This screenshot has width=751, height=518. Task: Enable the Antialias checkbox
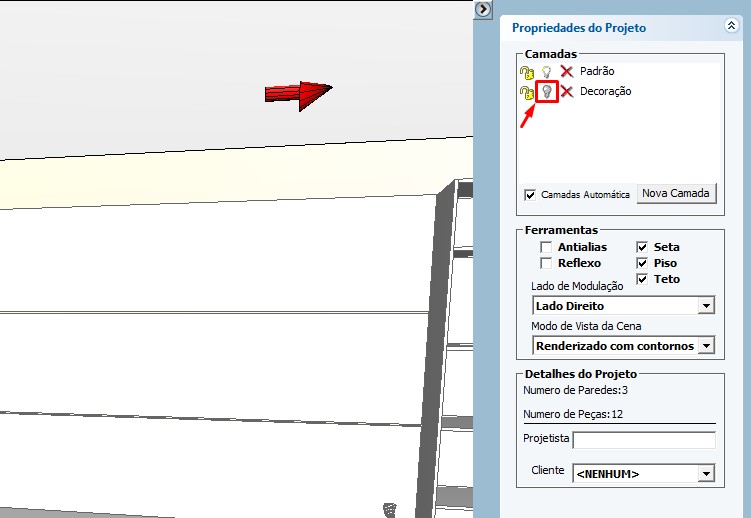pyautogui.click(x=546, y=247)
